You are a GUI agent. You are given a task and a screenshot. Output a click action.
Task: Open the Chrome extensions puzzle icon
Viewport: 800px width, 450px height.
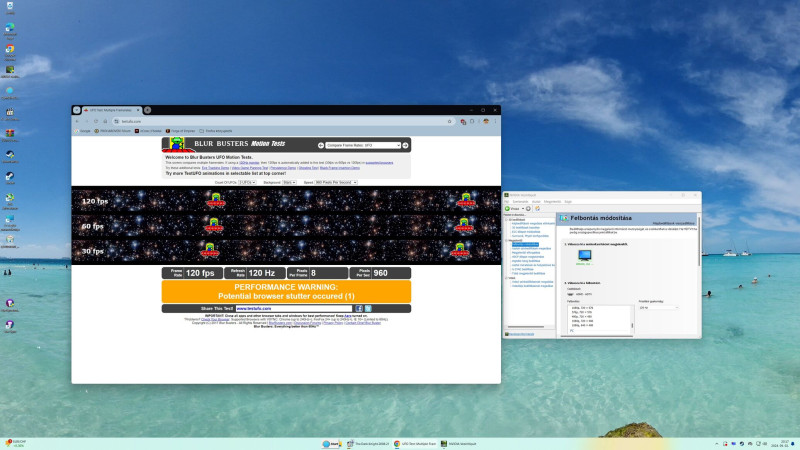[x=472, y=121]
